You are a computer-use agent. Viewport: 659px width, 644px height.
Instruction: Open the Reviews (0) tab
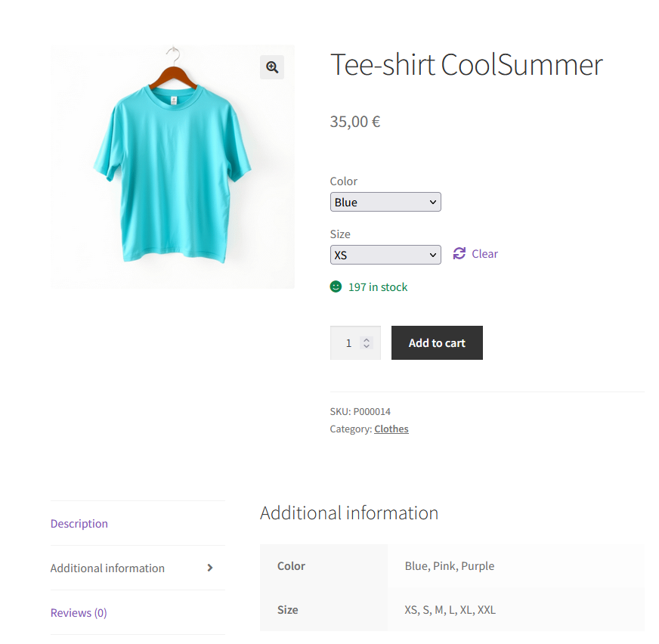coord(79,613)
